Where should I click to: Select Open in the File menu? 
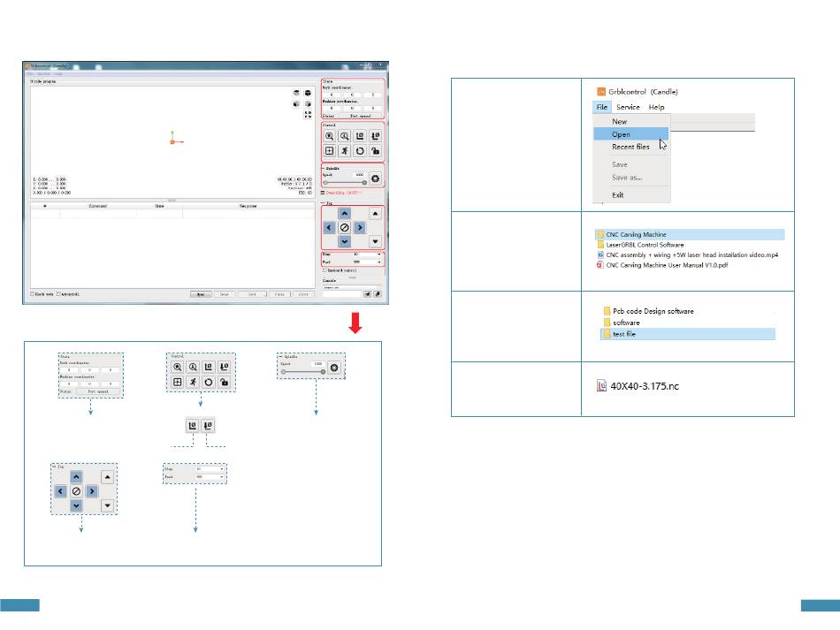(621, 134)
